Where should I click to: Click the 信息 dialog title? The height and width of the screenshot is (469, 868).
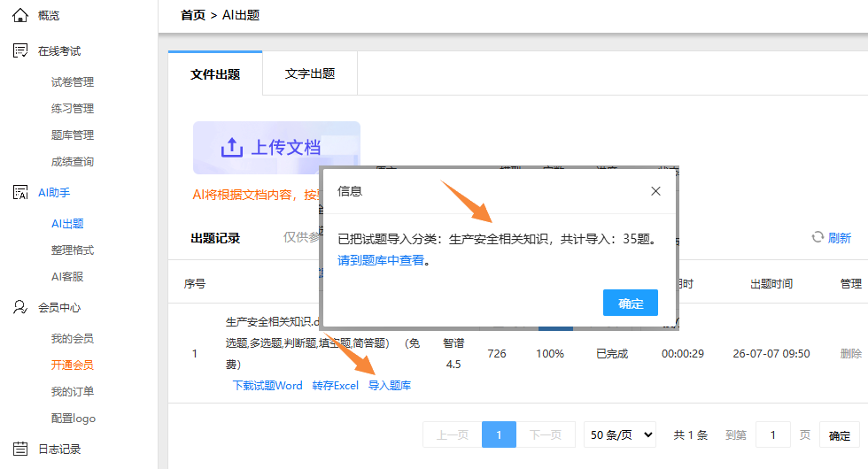point(350,191)
